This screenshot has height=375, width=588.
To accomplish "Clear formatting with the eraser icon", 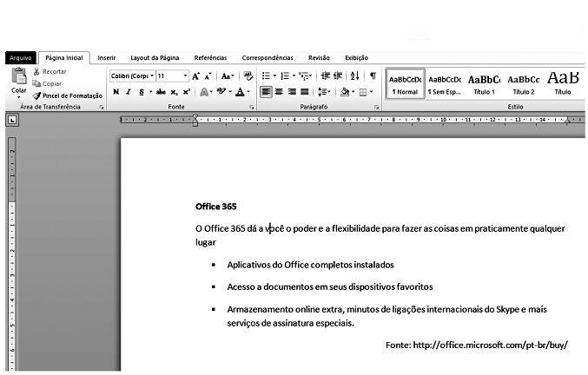I will point(248,76).
